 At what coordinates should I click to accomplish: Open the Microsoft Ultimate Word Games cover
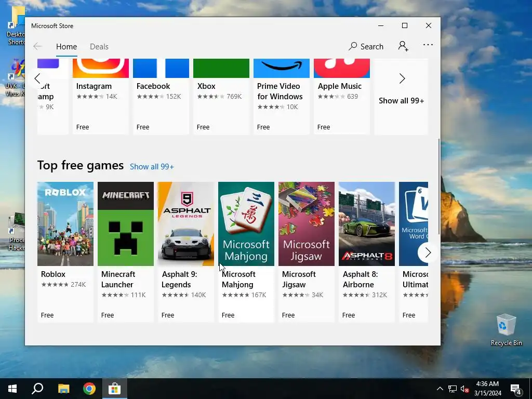pos(413,217)
